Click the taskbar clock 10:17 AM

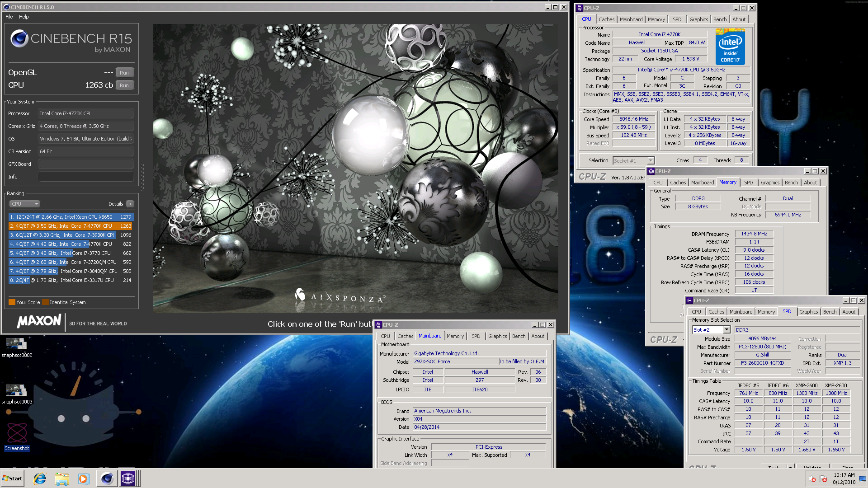pos(844,475)
